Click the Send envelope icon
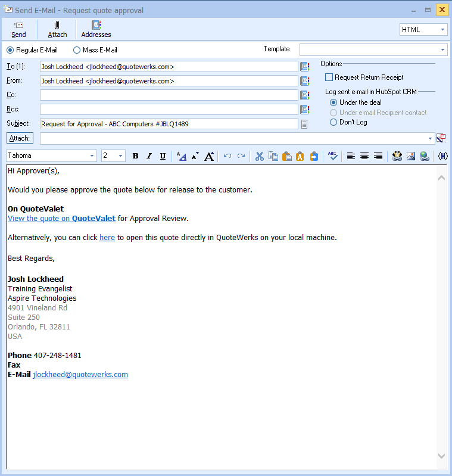The image size is (452, 476). pos(18,25)
